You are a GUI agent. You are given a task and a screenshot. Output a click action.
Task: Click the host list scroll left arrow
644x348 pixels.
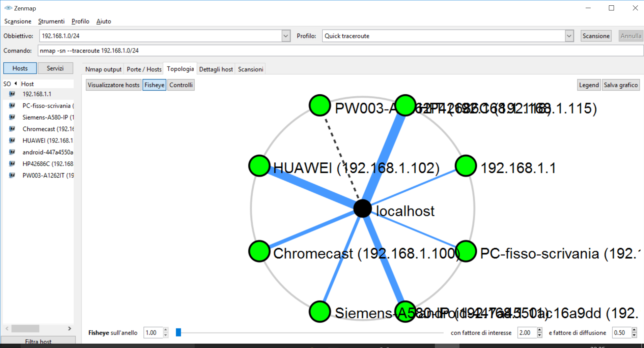pos(7,328)
